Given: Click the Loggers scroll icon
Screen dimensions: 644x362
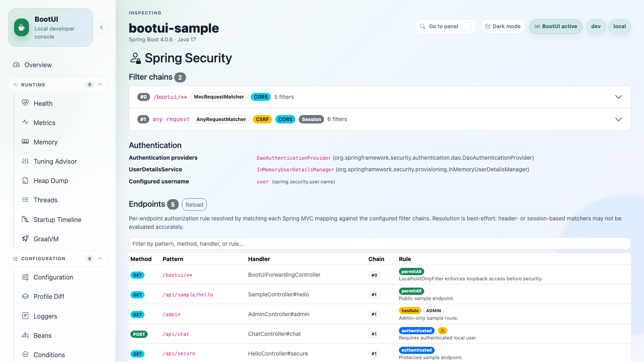Looking at the screenshot, I should tap(25, 316).
